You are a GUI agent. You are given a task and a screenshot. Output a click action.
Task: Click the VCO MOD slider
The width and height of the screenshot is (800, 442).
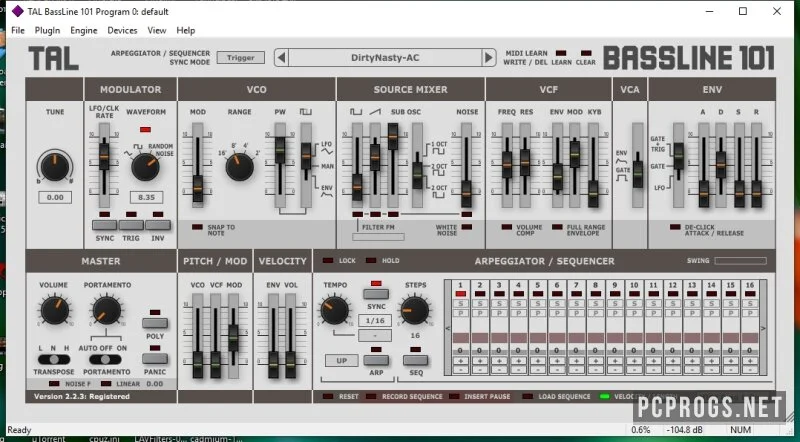(x=197, y=188)
